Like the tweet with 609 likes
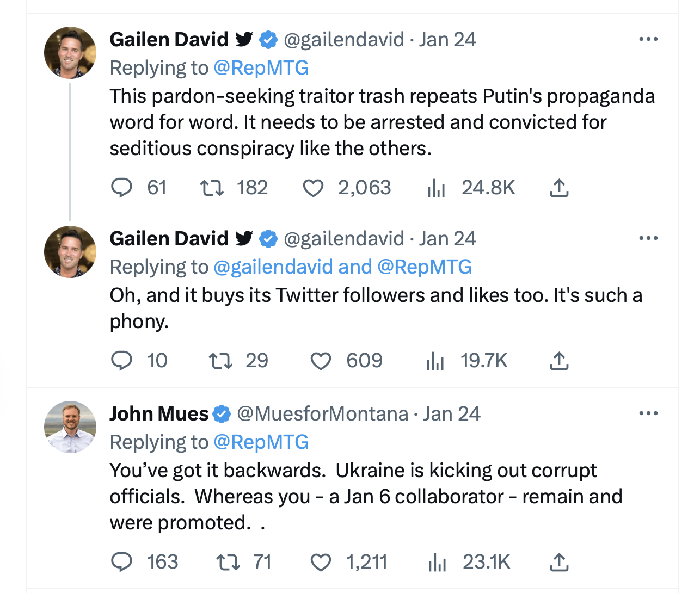This screenshot has width=700, height=593. coord(321,361)
